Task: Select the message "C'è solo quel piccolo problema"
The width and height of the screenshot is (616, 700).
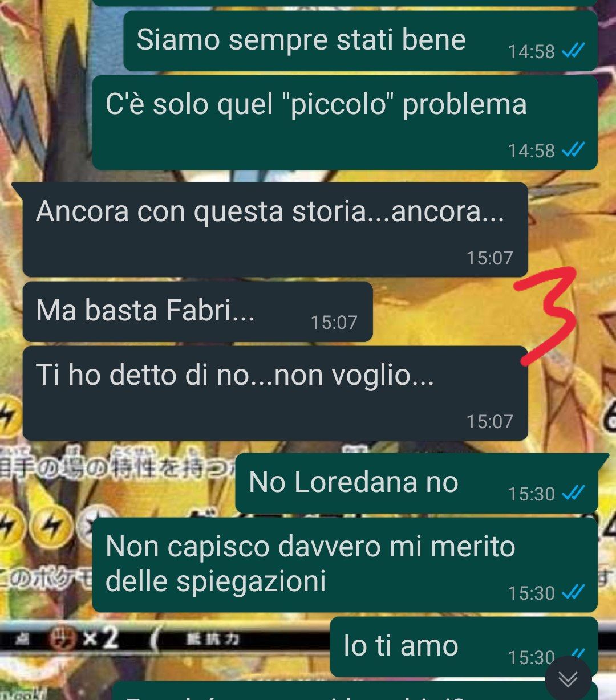Action: [345, 123]
